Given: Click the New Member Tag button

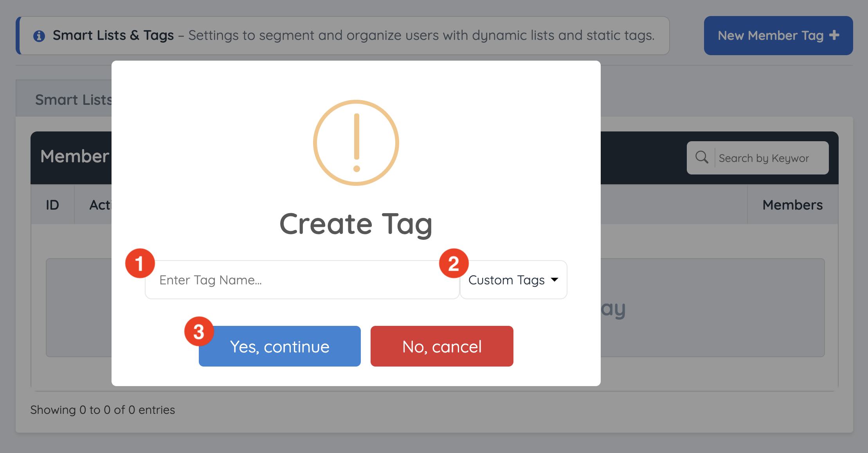Looking at the screenshot, I should pos(778,36).
